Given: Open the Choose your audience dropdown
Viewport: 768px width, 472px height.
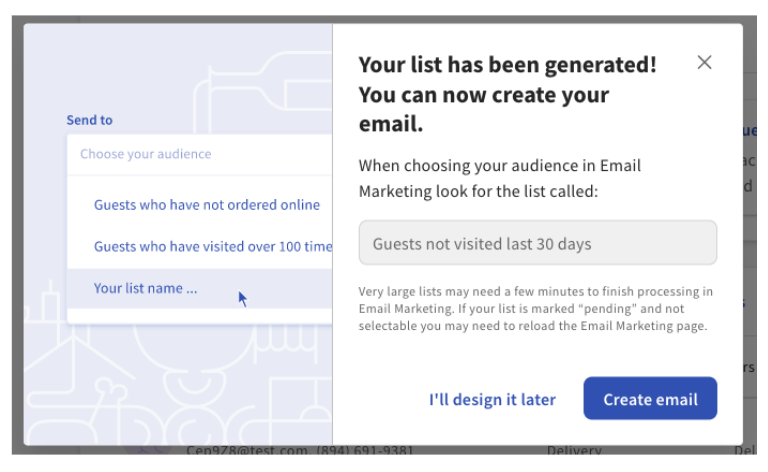Looking at the screenshot, I should (199, 154).
